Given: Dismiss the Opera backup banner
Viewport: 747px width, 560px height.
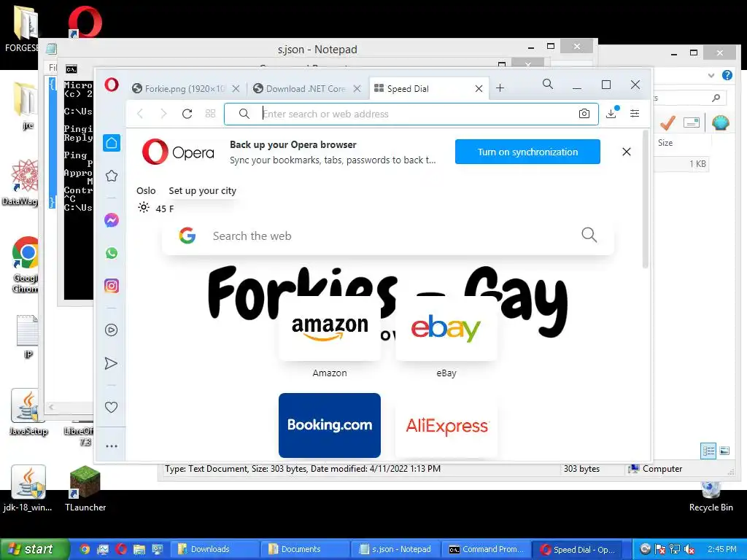Looking at the screenshot, I should coord(627,152).
